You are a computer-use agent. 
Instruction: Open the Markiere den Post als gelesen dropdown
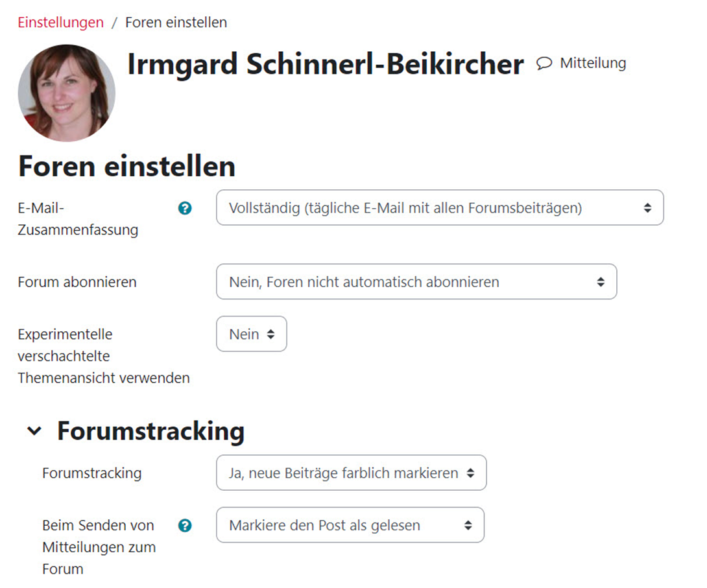click(x=350, y=525)
